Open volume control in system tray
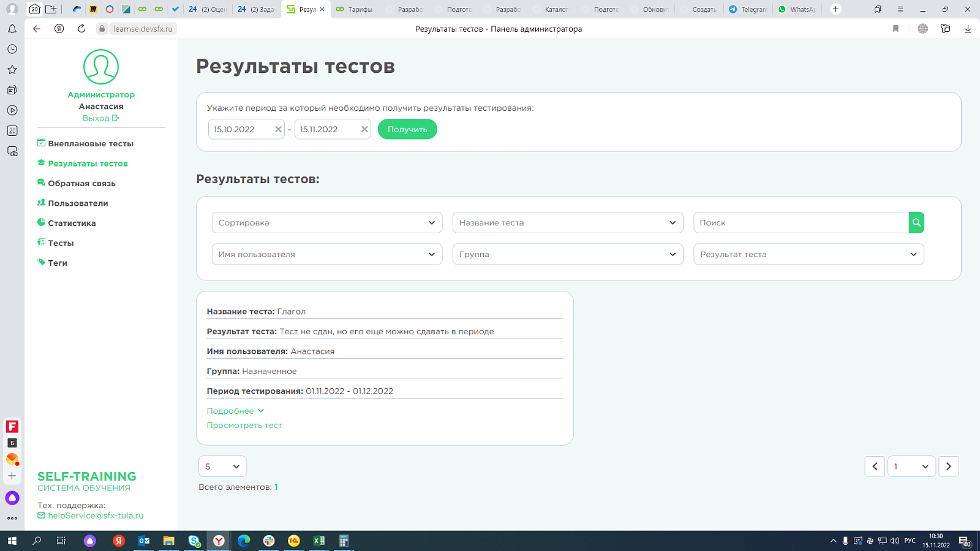The image size is (980, 551). [895, 541]
